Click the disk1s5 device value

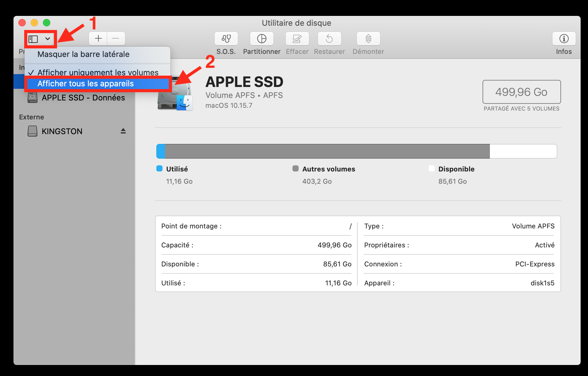(542, 283)
